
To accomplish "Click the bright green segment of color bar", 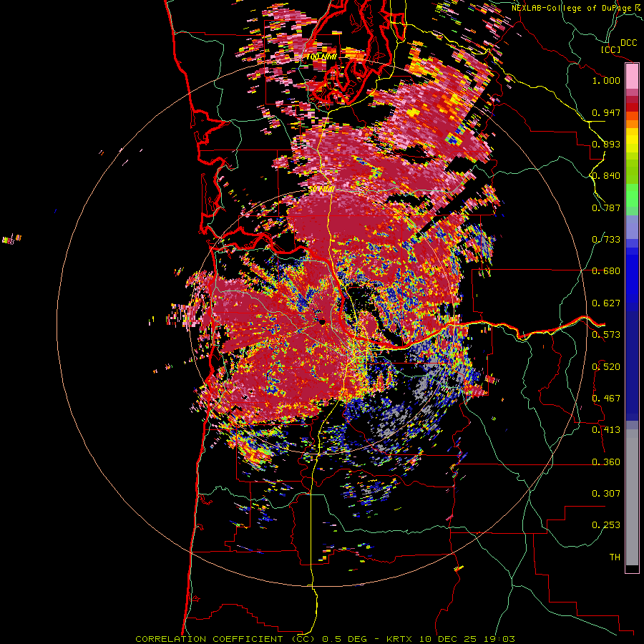I will [x=632, y=195].
